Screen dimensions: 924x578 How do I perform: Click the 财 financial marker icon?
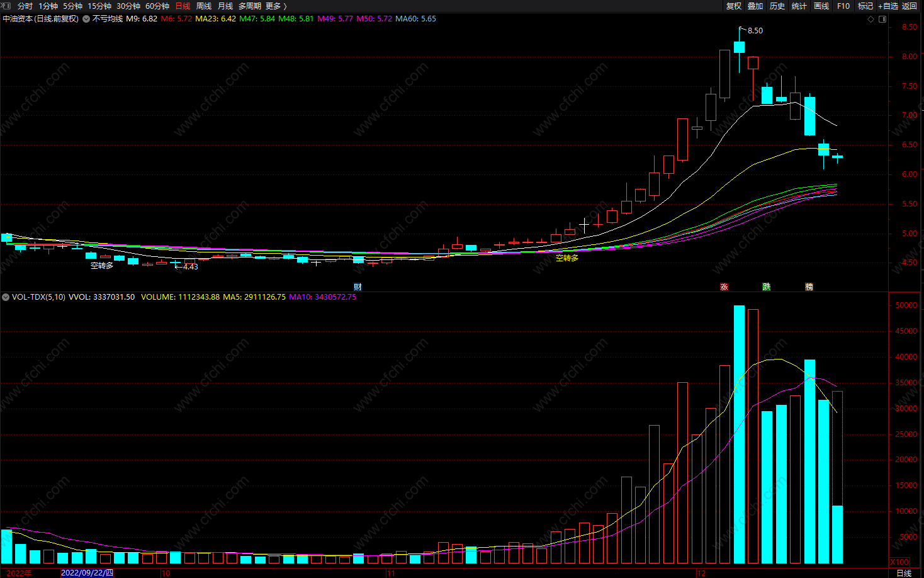(x=358, y=287)
